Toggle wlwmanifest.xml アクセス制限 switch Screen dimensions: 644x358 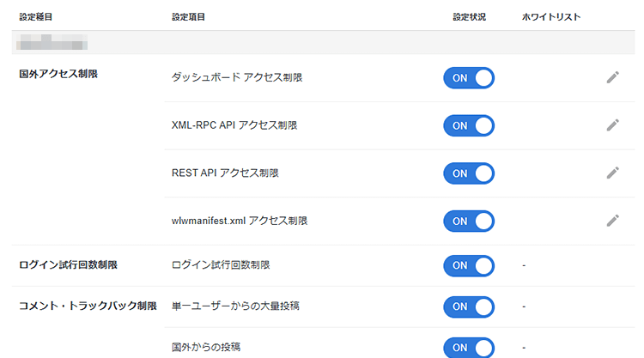click(x=469, y=221)
